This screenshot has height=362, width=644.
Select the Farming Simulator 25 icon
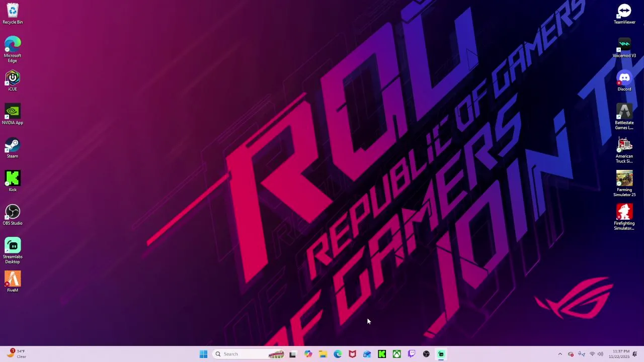(624, 184)
